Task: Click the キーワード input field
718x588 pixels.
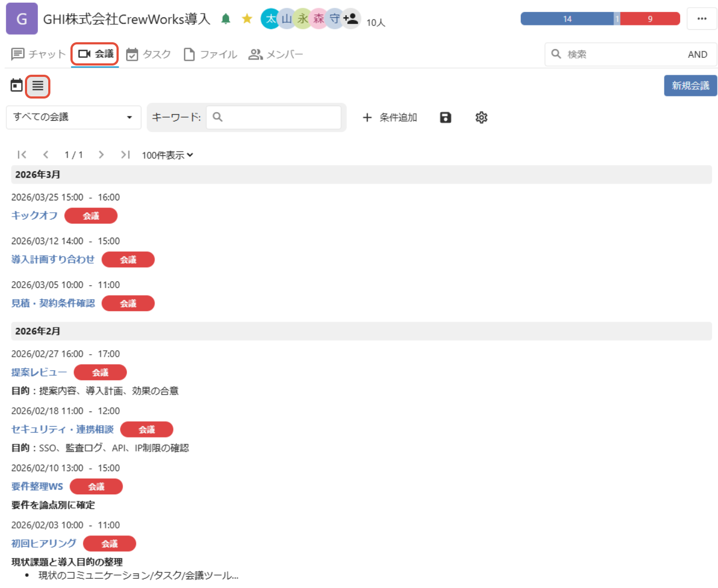Action: click(x=274, y=117)
